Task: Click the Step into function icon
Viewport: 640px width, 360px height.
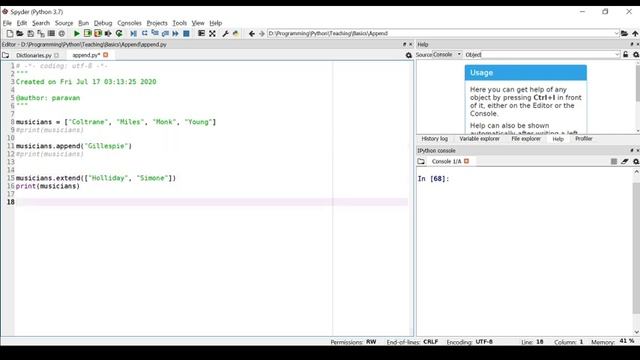Action: coord(155,33)
